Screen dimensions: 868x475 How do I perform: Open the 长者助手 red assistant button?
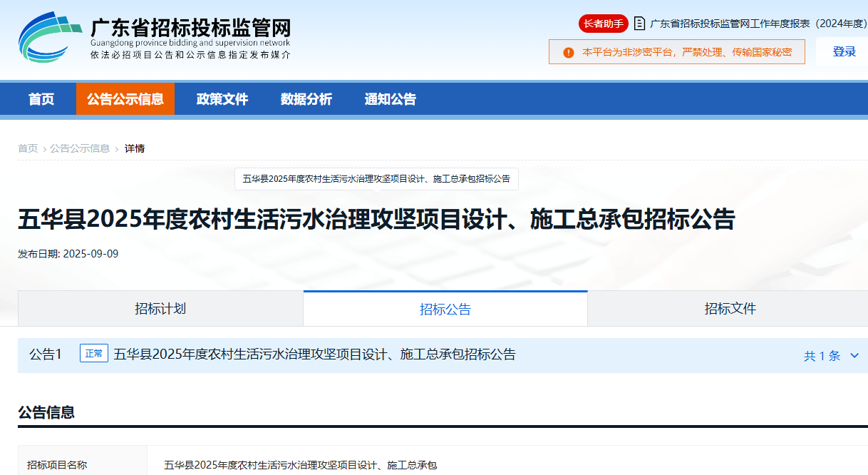602,24
